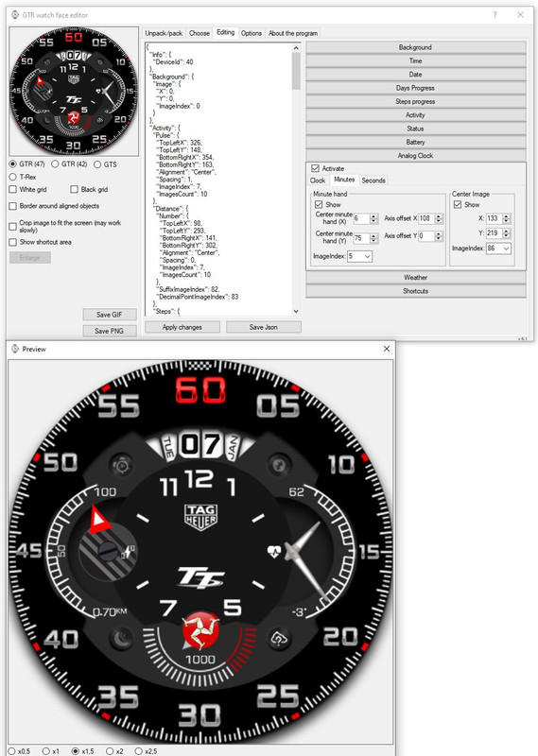Switch to the Choose tab
The height and width of the screenshot is (756, 538).
[x=200, y=33]
